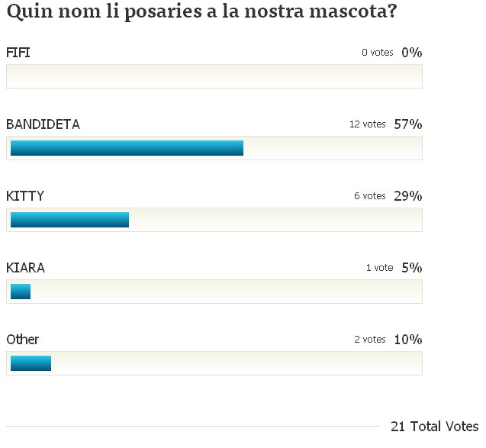Click the KIARA 1 vote count
Image resolution: width=486 pixels, height=448 pixels.
(380, 268)
